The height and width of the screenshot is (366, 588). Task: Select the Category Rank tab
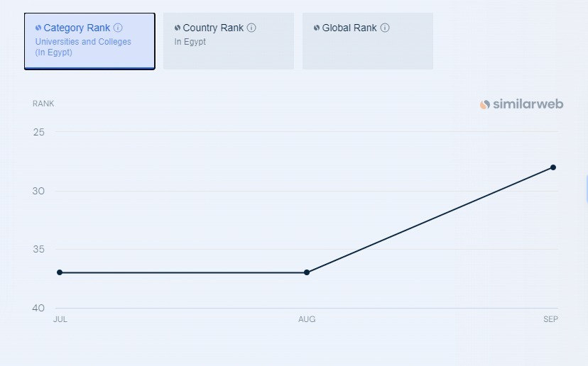tap(89, 41)
